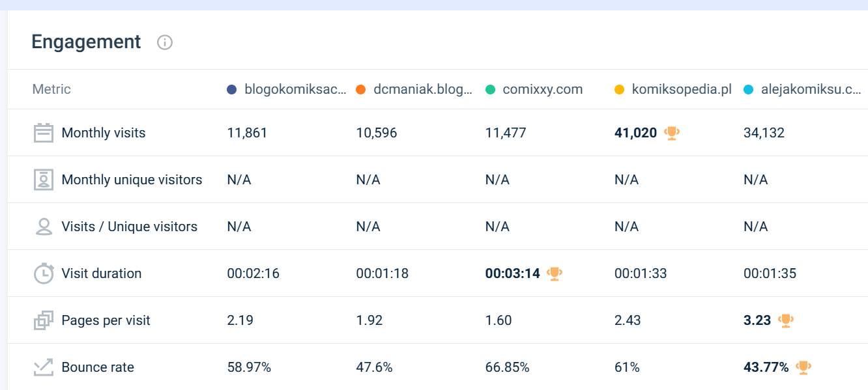The image size is (868, 390).
Task: Select the Bounce rate row label
Action: click(x=97, y=367)
